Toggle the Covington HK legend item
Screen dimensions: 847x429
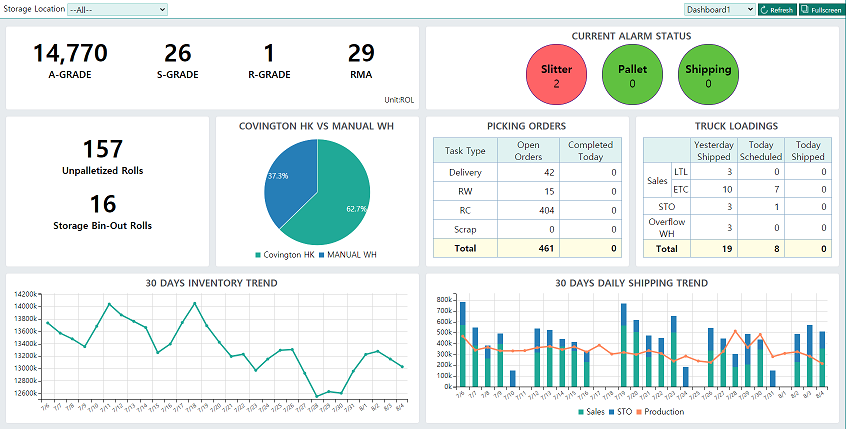tap(286, 255)
